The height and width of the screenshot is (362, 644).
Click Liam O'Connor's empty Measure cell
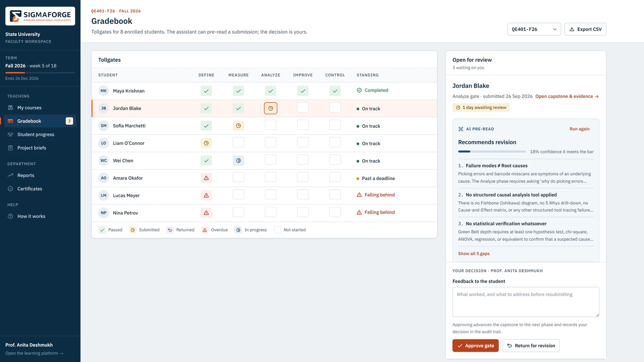(x=238, y=142)
